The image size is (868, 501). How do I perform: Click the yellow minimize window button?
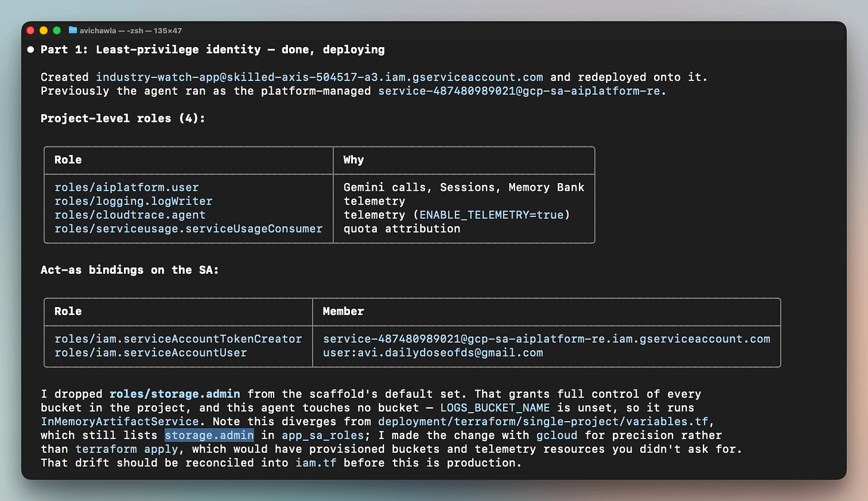pos(44,30)
